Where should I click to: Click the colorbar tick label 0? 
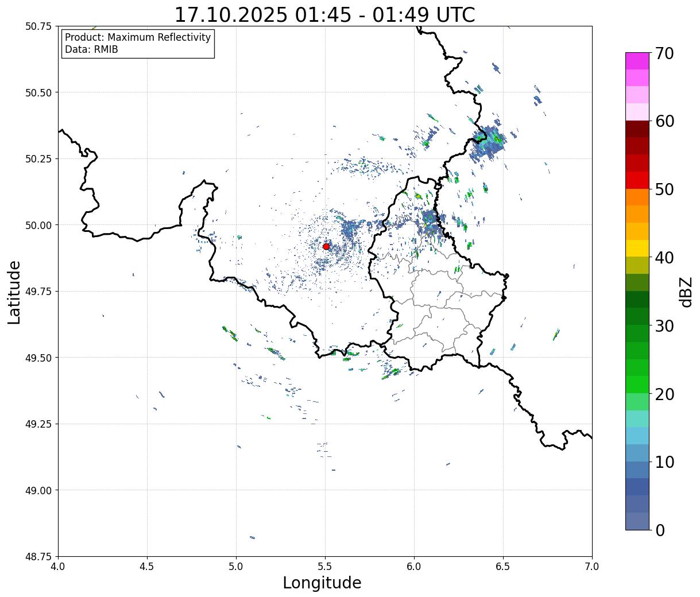[x=659, y=530]
